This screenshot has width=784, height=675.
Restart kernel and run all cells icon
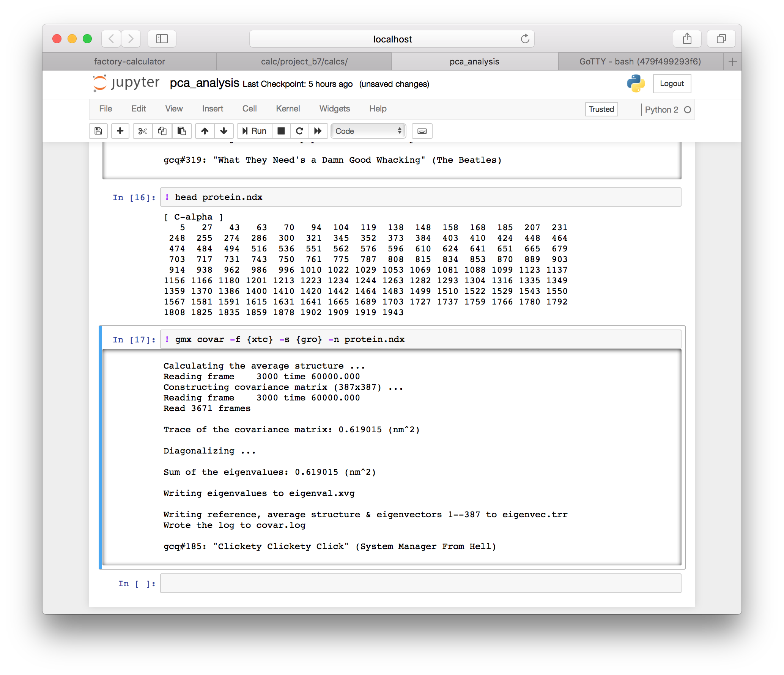pyautogui.click(x=318, y=131)
